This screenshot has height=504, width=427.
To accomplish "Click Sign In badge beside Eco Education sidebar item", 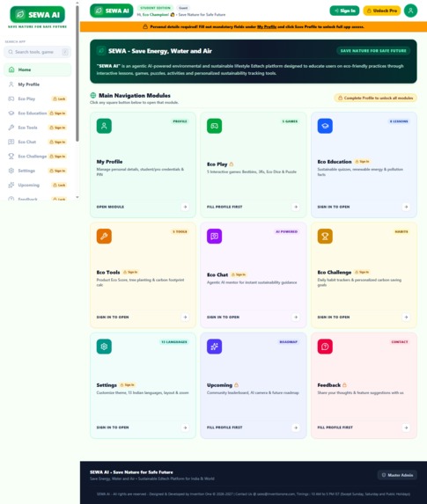I will click(x=57, y=113).
